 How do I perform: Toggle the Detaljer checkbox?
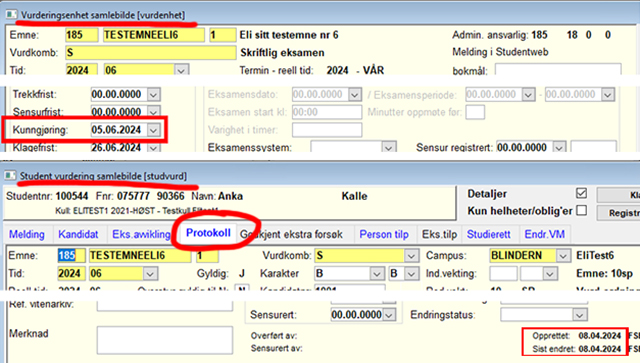pos(581,193)
